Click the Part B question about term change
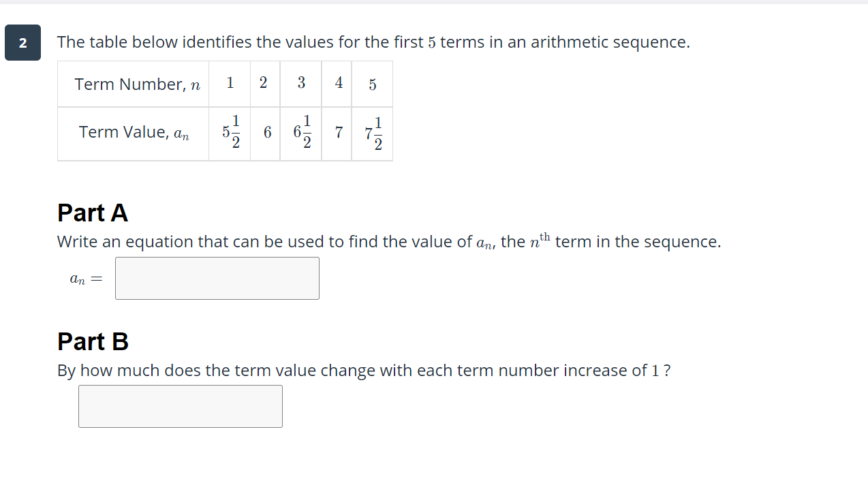This screenshot has width=868, height=498. coord(364,371)
